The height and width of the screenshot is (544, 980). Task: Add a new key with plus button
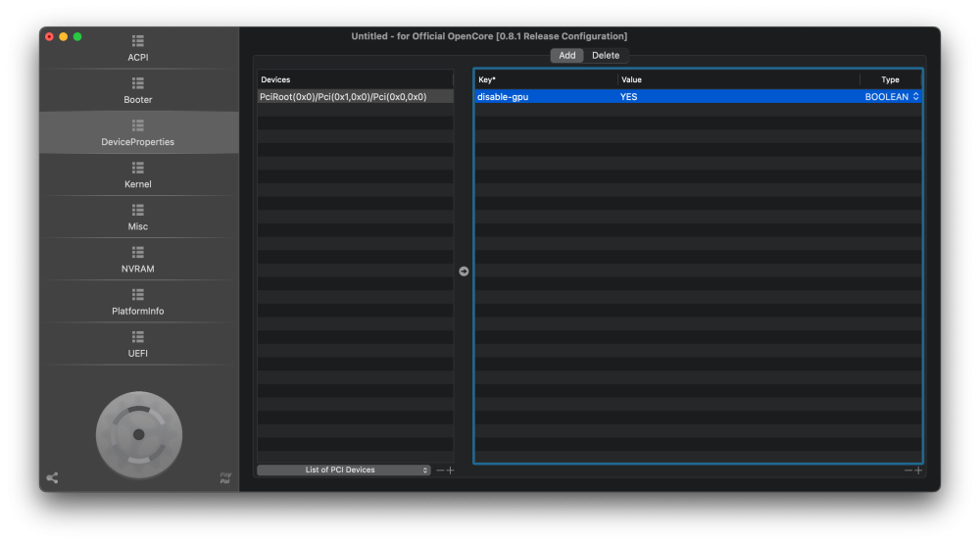pyautogui.click(x=918, y=470)
